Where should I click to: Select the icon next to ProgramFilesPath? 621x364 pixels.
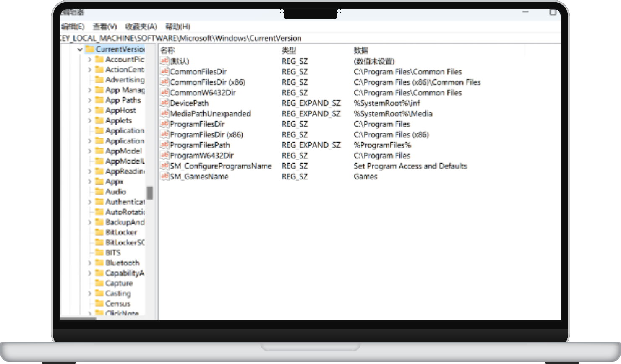[x=164, y=145]
